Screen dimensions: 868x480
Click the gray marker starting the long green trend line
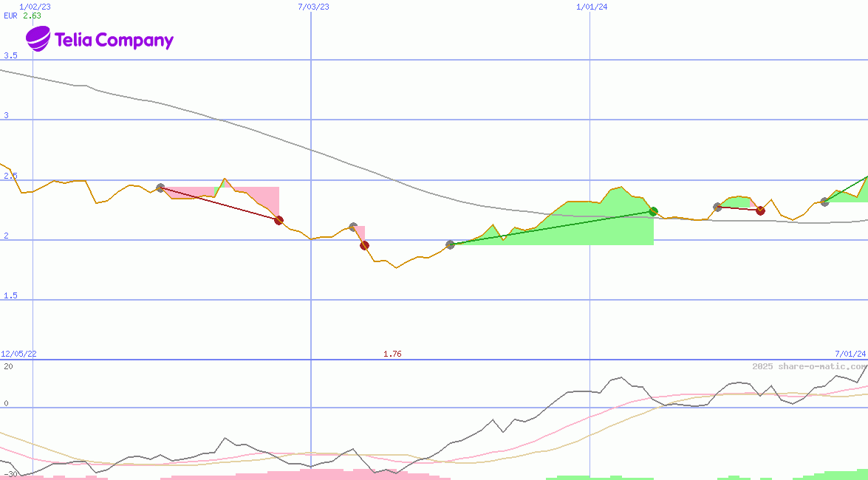450,244
